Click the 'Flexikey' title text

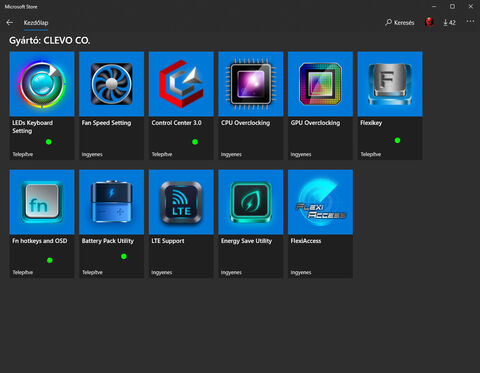click(371, 123)
